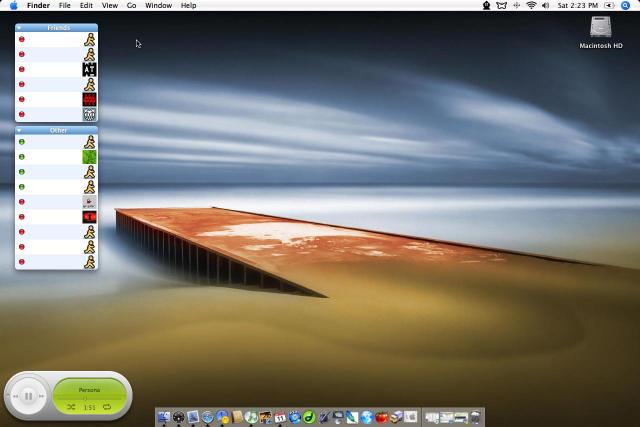The height and width of the screenshot is (427, 640).
Task: Open the Trash in the Dock
Action: (x=476, y=417)
